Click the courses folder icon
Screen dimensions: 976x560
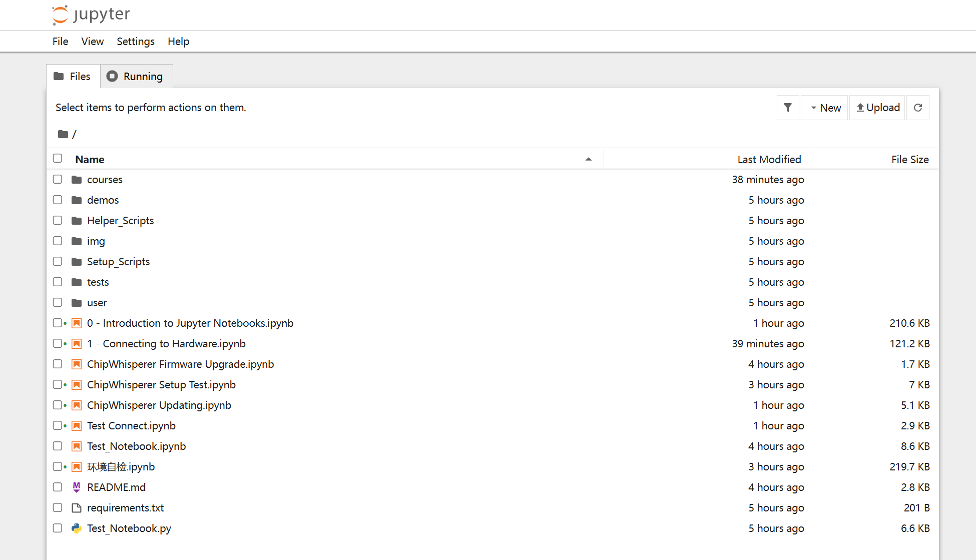pyautogui.click(x=77, y=180)
